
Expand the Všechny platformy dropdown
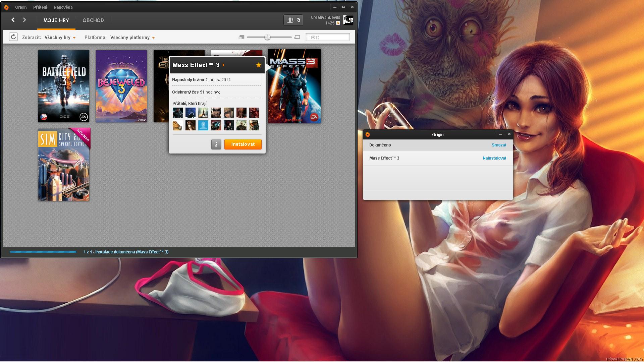(x=132, y=38)
